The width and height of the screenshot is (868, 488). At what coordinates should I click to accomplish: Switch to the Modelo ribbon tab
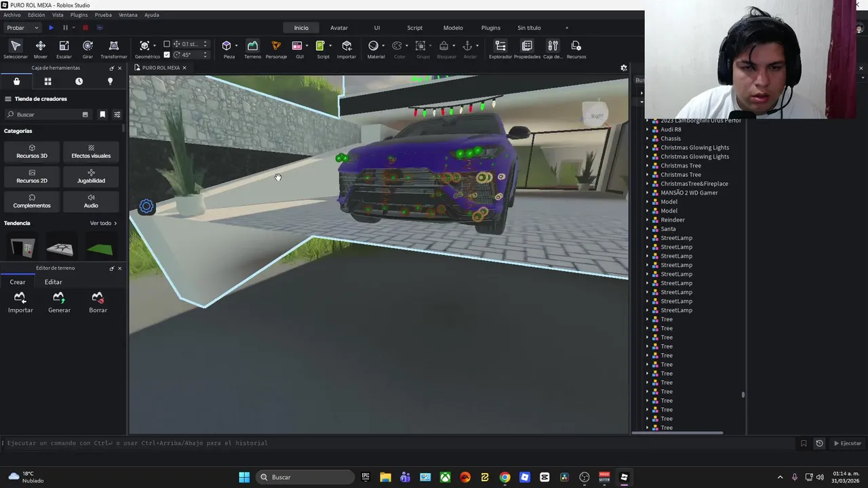click(x=453, y=28)
